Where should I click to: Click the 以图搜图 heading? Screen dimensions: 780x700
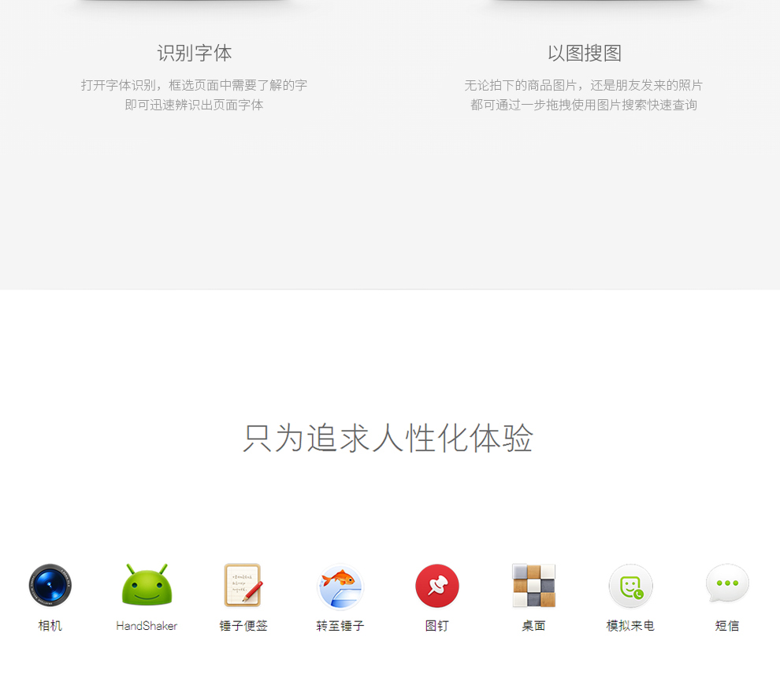tap(585, 54)
